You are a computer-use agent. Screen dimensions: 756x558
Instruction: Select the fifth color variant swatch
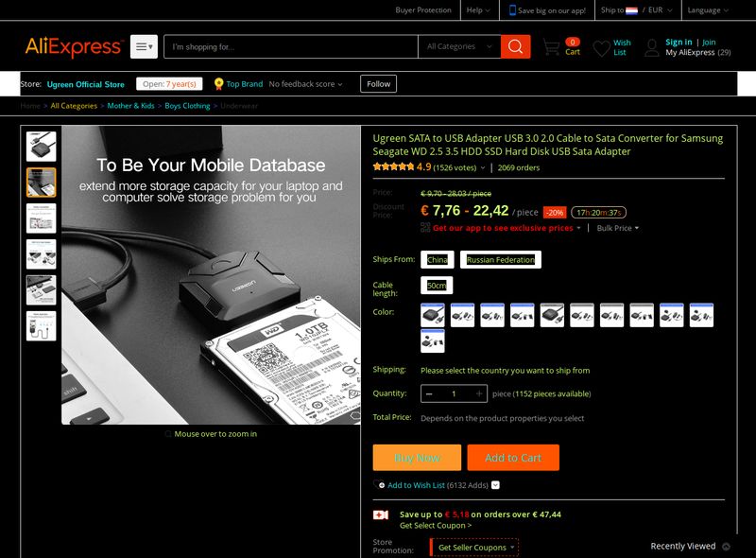pos(552,315)
